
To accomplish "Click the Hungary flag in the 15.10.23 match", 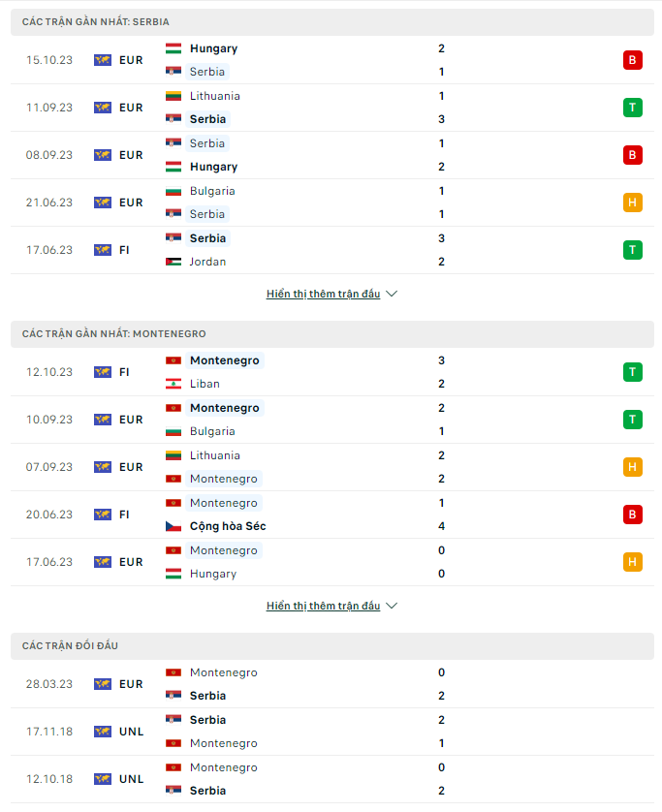I will click(173, 48).
